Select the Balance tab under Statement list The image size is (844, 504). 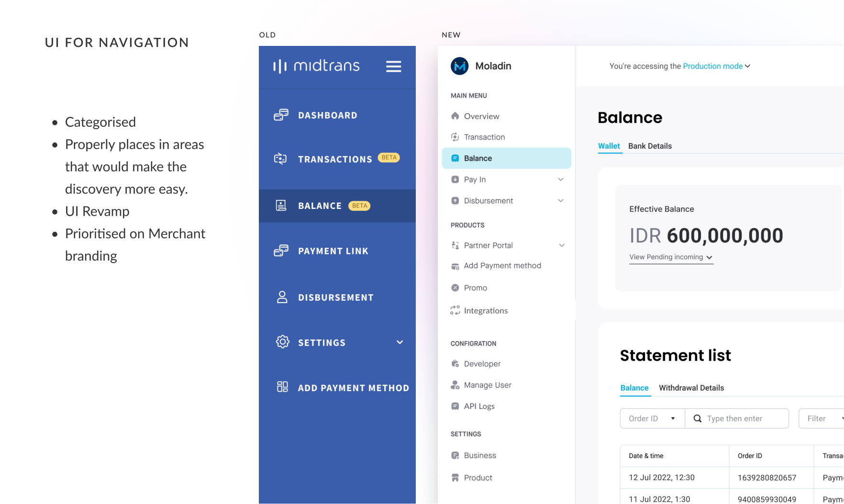pos(634,388)
